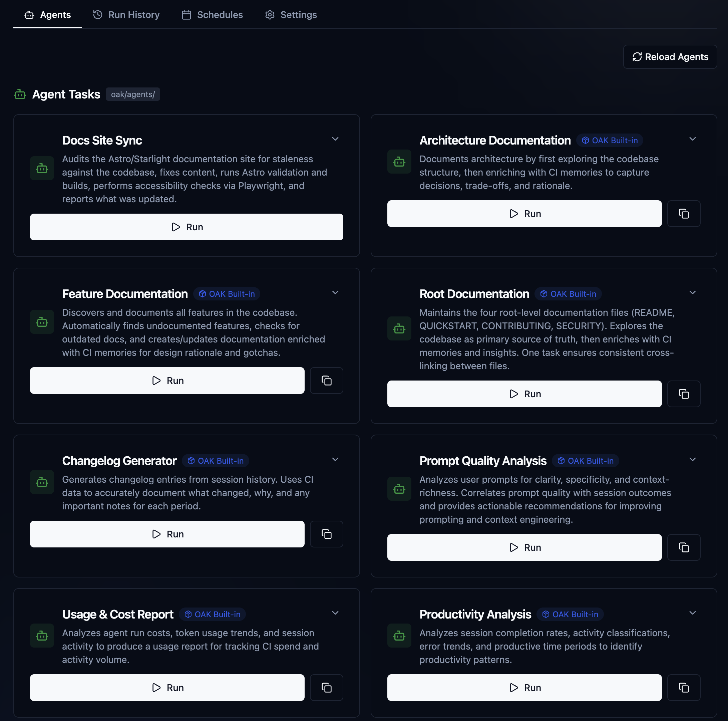
Task: Click the Docs Site Sync robot icon
Action: click(x=42, y=169)
